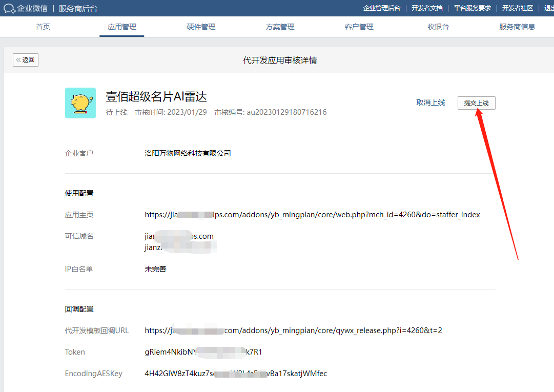Click the 应用主页 URL value
This screenshot has height=392, width=554.
coord(312,215)
